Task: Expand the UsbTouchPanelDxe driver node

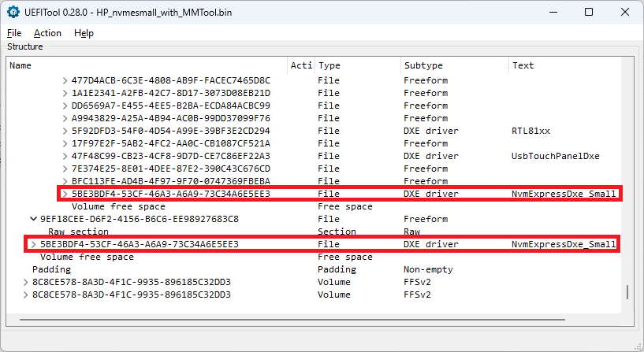Action: [x=65, y=156]
